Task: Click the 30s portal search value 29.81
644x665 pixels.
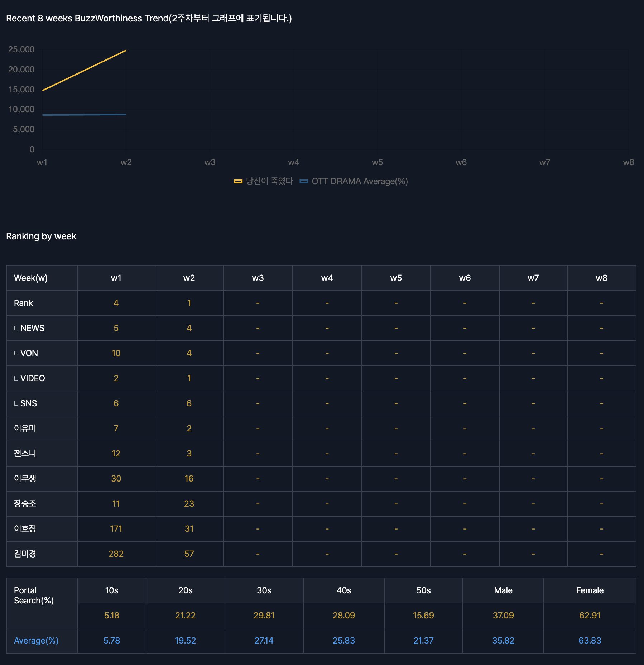Action: click(264, 616)
